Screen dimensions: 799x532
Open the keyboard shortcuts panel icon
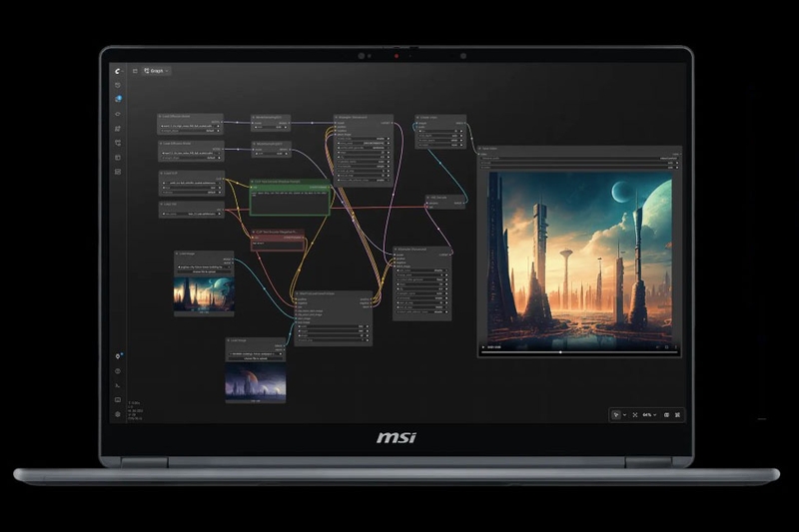click(x=118, y=400)
